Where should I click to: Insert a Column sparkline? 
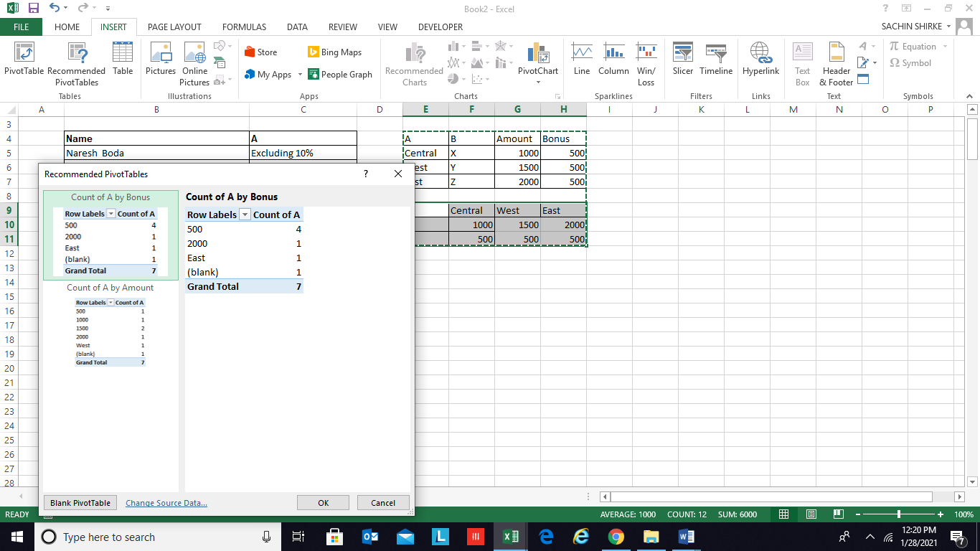click(x=613, y=59)
